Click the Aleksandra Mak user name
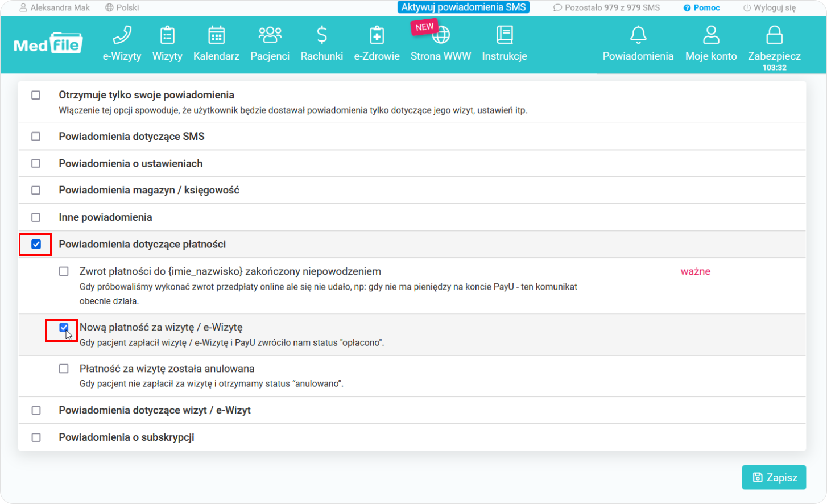 tap(60, 7)
